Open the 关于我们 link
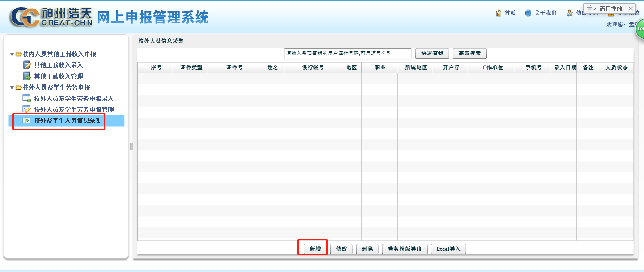 pos(546,13)
